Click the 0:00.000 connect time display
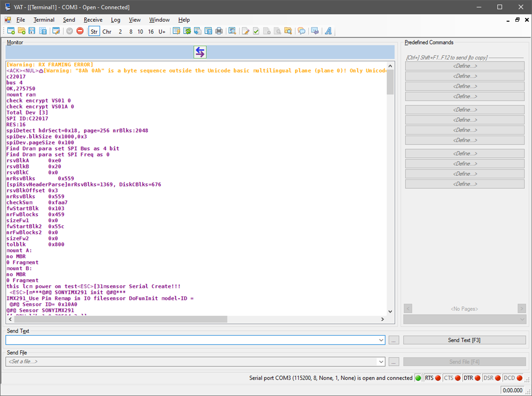 [512, 390]
